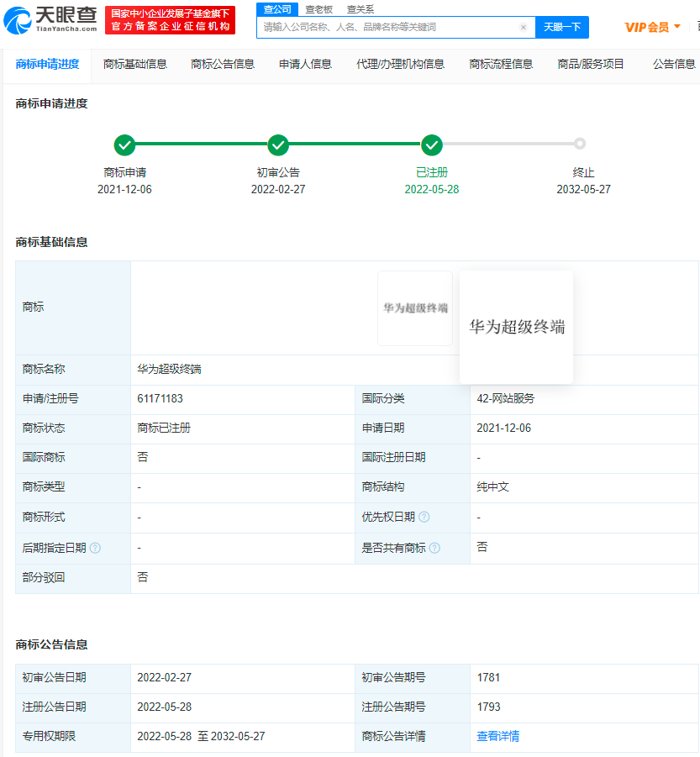
Task: Click the 注册公告日期 value 2022-05-28
Action: click(164, 707)
